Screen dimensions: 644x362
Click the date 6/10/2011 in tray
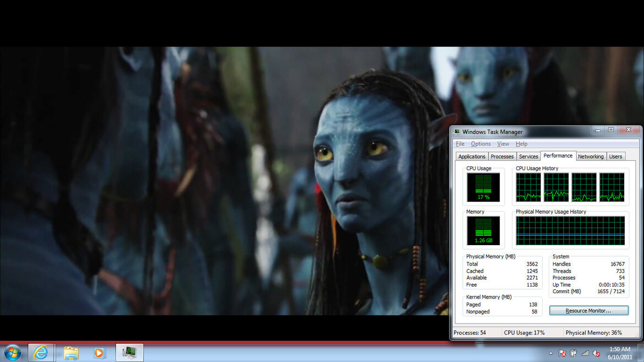point(619,357)
